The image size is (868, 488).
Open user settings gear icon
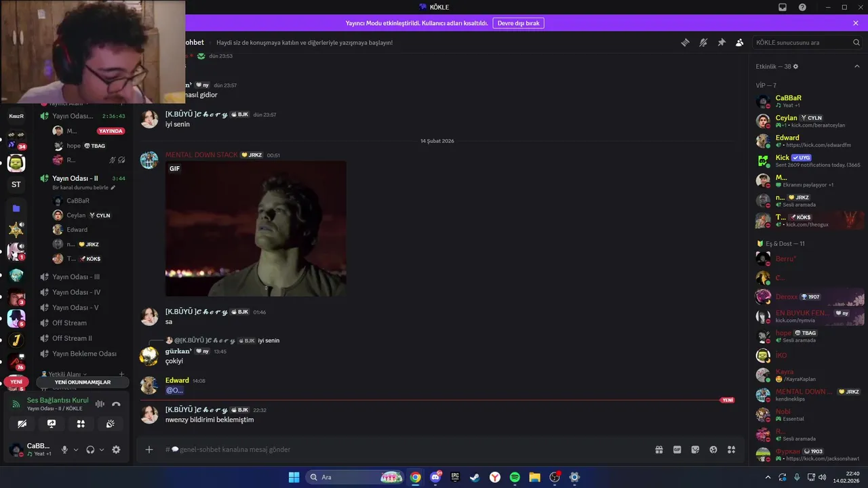pyautogui.click(x=116, y=449)
